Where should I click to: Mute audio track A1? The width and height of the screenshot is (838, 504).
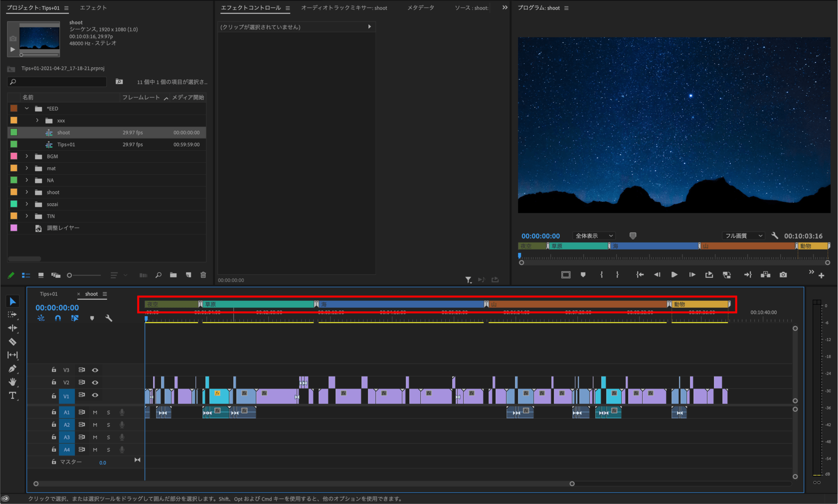(95, 412)
